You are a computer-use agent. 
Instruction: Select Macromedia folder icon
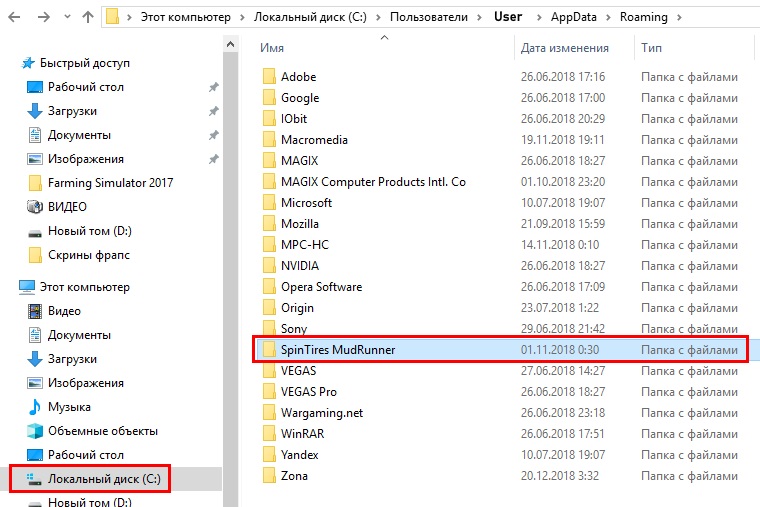point(269,140)
